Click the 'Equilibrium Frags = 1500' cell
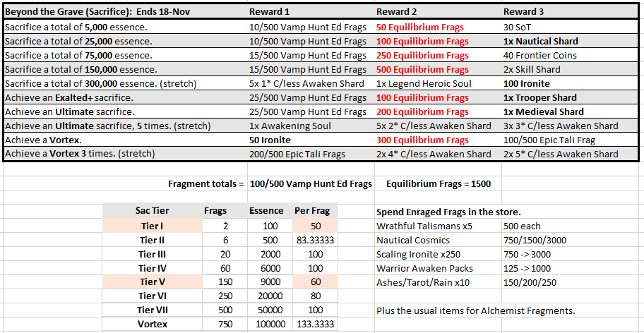Screen dimensions: 644x333 pyautogui.click(x=437, y=183)
